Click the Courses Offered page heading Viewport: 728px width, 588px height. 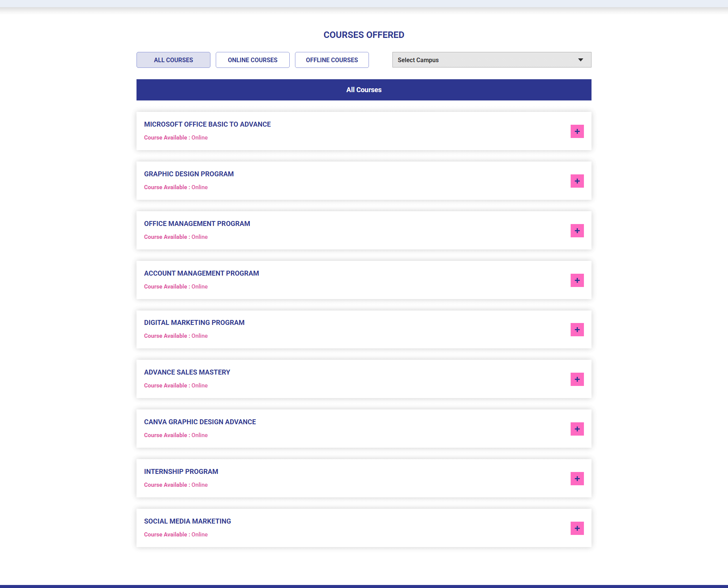[363, 34]
